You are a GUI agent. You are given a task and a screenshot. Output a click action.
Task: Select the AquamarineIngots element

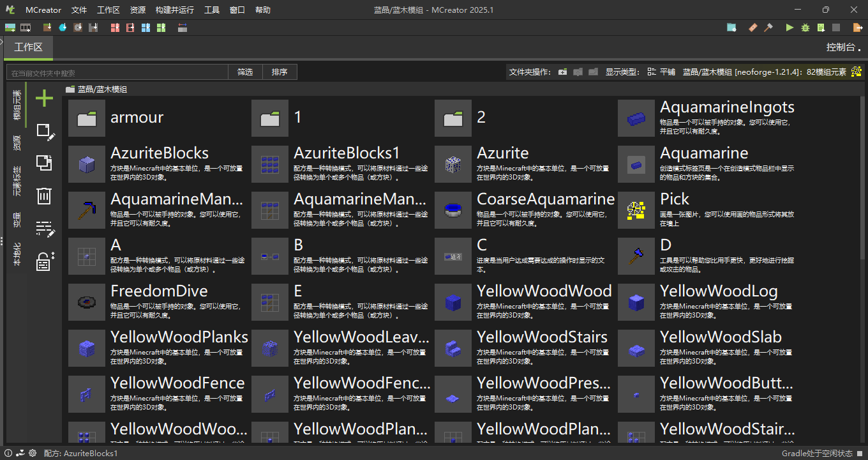pos(707,118)
